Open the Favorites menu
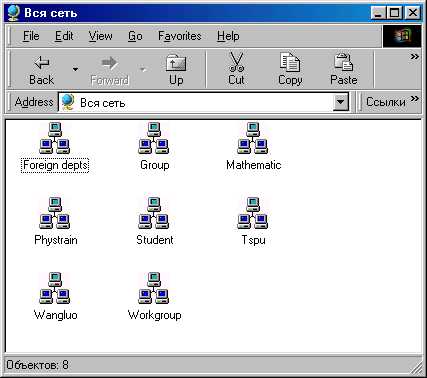427x378 pixels. click(180, 36)
